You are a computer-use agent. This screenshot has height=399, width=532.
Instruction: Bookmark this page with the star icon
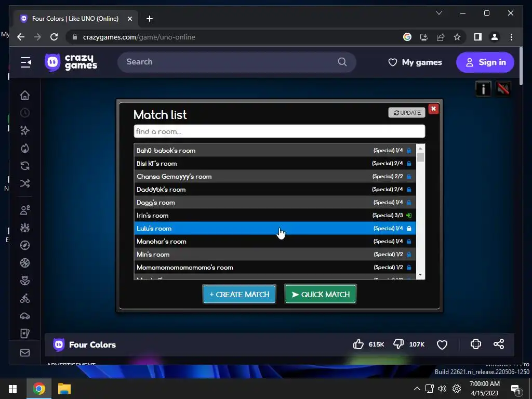[x=457, y=37]
